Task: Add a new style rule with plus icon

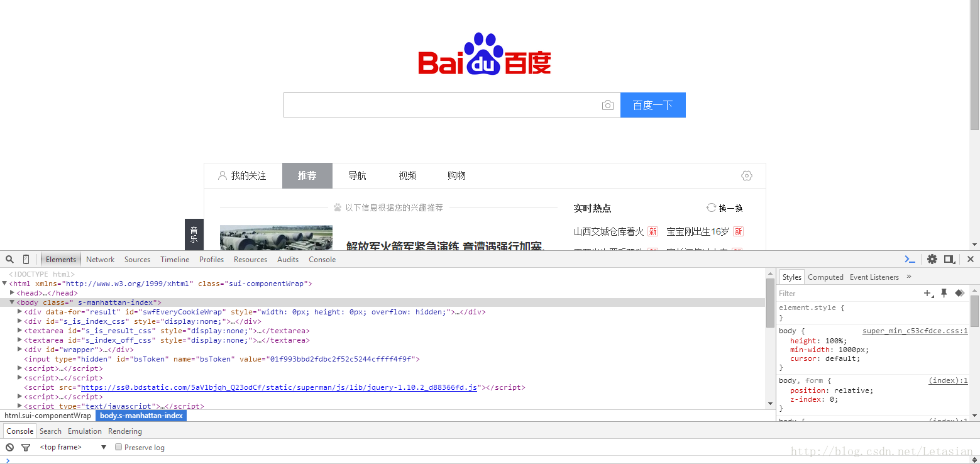Action: coord(928,293)
